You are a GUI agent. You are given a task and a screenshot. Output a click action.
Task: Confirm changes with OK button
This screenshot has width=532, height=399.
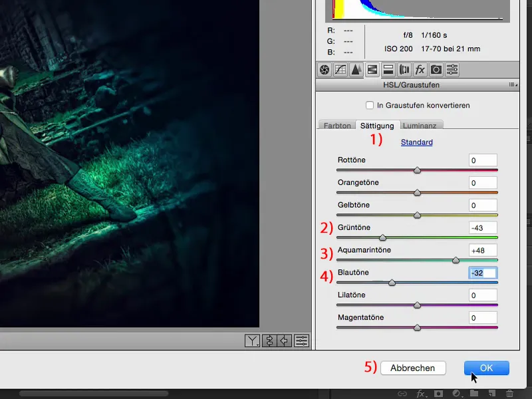click(486, 368)
